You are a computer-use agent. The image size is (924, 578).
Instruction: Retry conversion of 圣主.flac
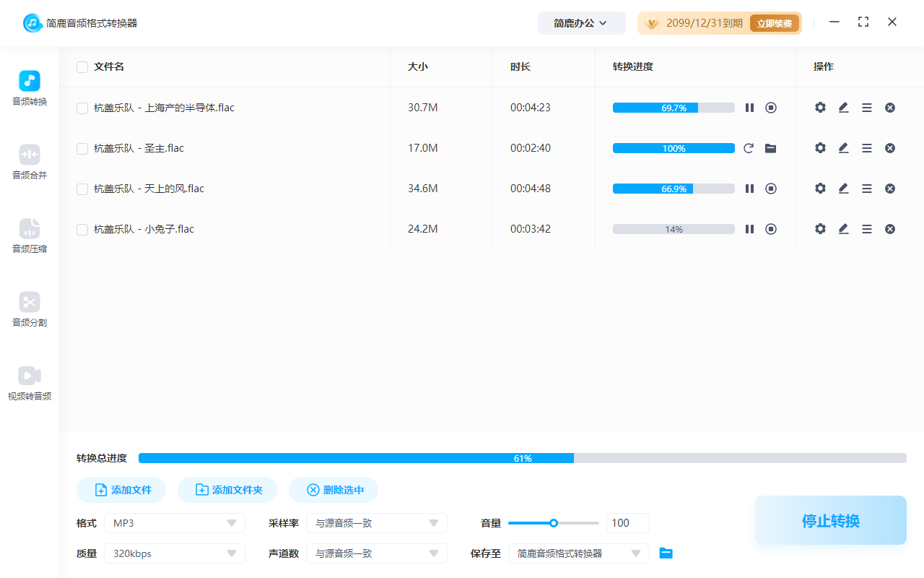coord(749,147)
